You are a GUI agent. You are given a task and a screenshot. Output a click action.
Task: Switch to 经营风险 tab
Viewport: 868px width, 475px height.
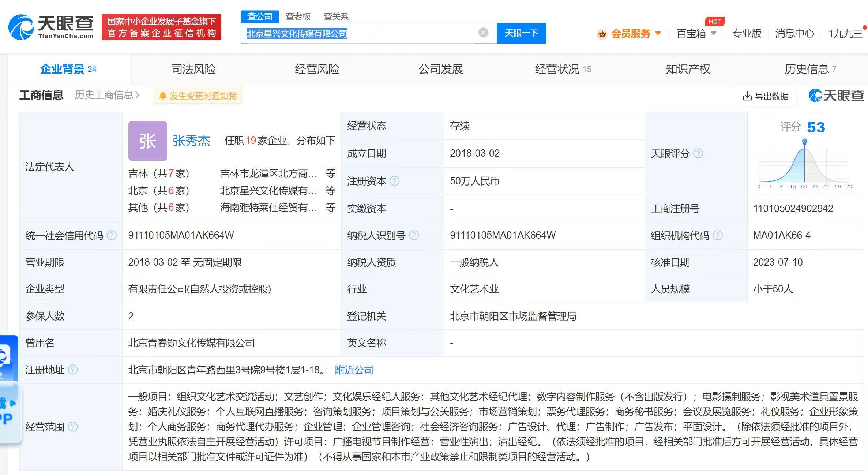coord(317,69)
